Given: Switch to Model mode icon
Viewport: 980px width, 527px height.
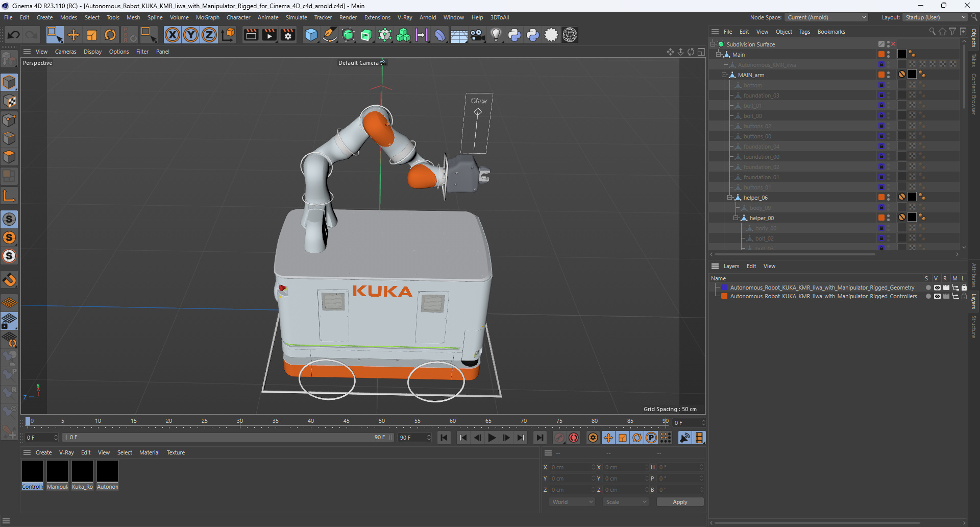Looking at the screenshot, I should 9,82.
